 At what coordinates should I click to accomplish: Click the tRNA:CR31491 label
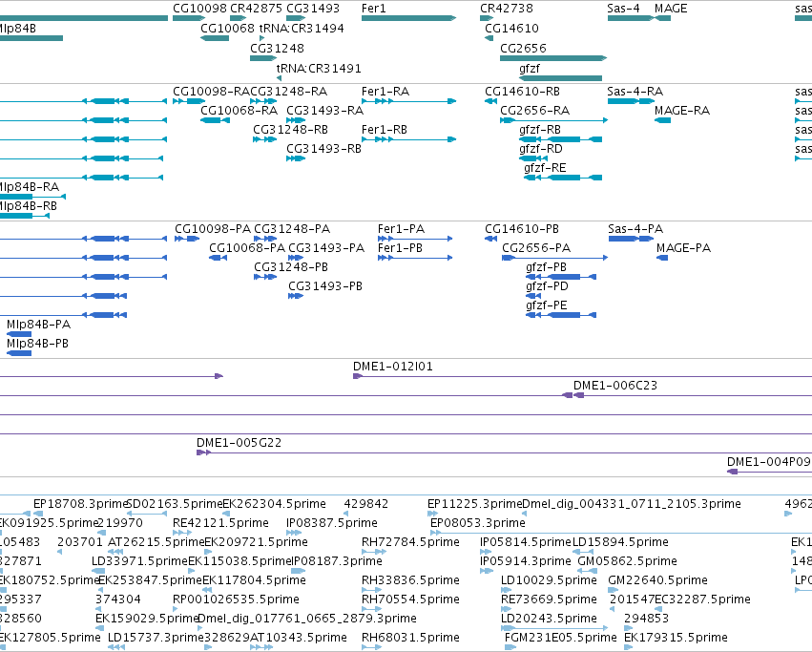[319, 69]
